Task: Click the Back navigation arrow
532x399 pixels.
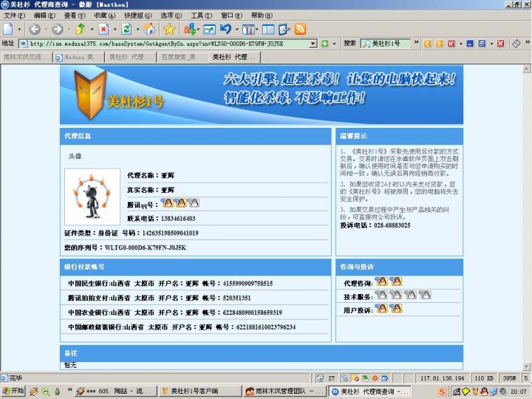Action: click(x=34, y=30)
